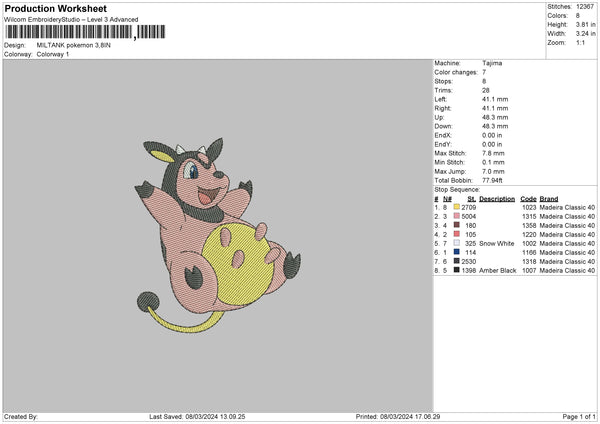The width and height of the screenshot is (600, 424).
Task: Click the Total Bobbin value '77.94ft'
Action: pyautogui.click(x=492, y=180)
